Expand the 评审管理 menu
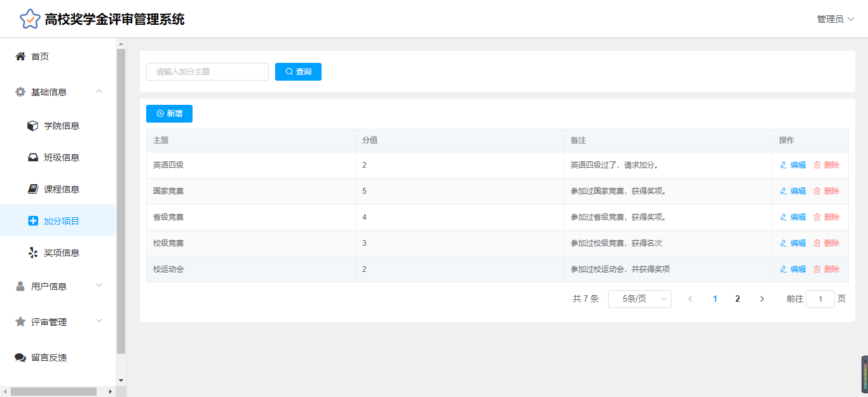 click(99, 321)
